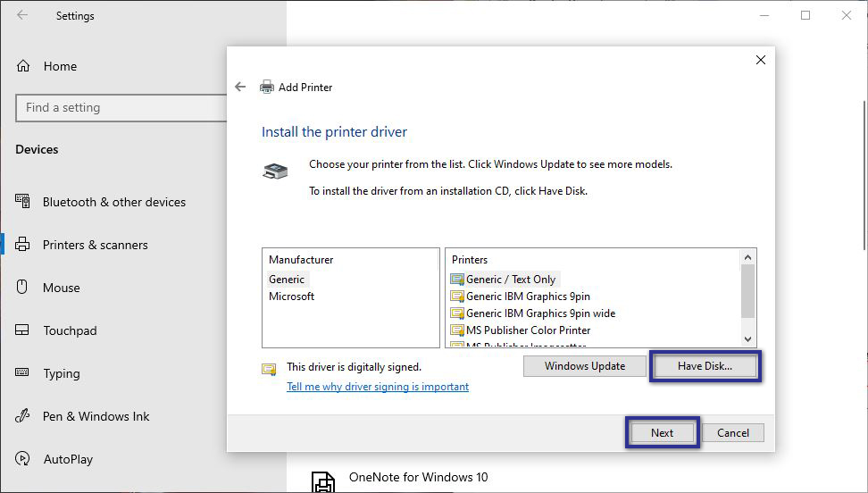Click the Pen & Windows Ink icon
The height and width of the screenshot is (493, 868).
(x=22, y=415)
